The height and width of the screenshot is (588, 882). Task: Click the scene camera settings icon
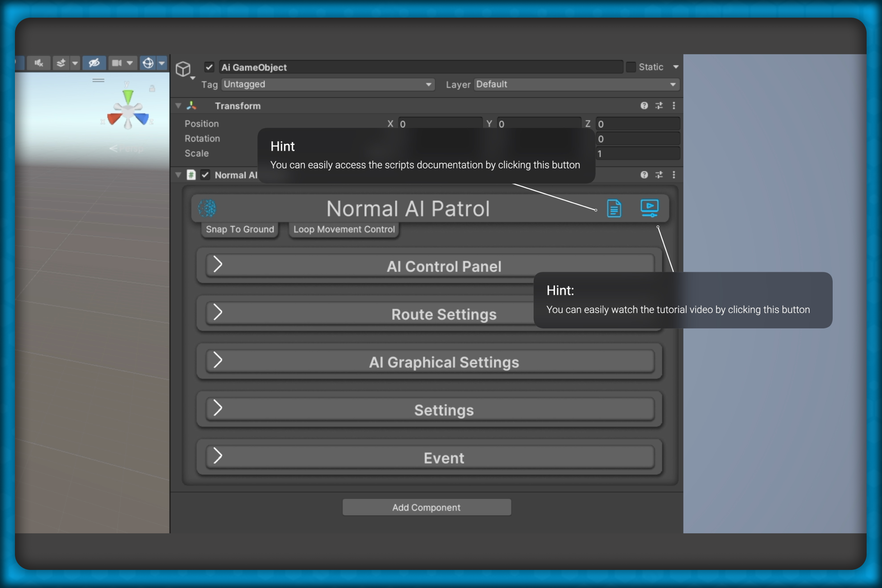pyautogui.click(x=117, y=63)
